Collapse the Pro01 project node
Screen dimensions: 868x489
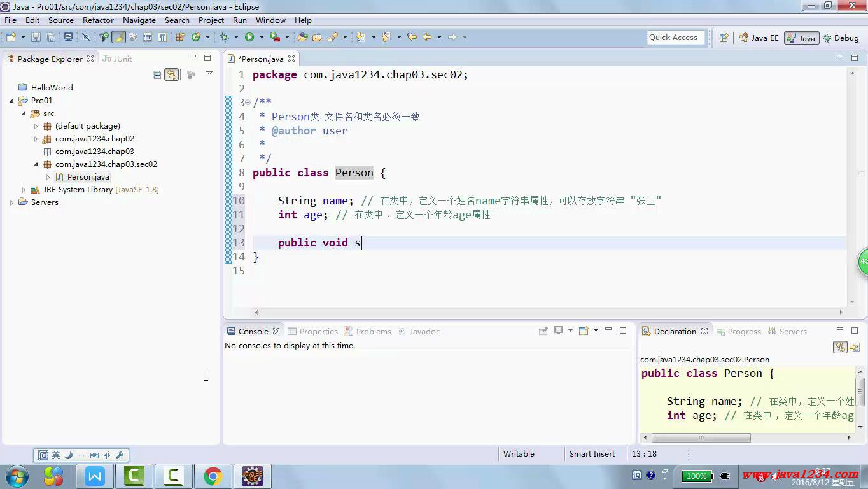click(11, 101)
